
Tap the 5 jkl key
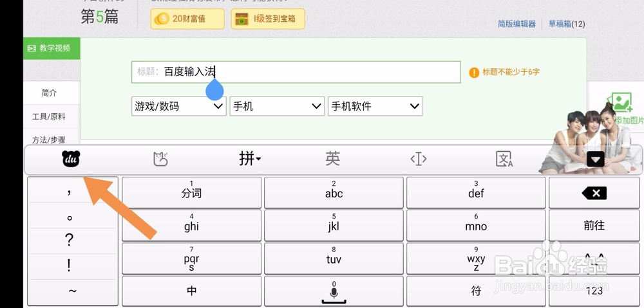coord(334,226)
